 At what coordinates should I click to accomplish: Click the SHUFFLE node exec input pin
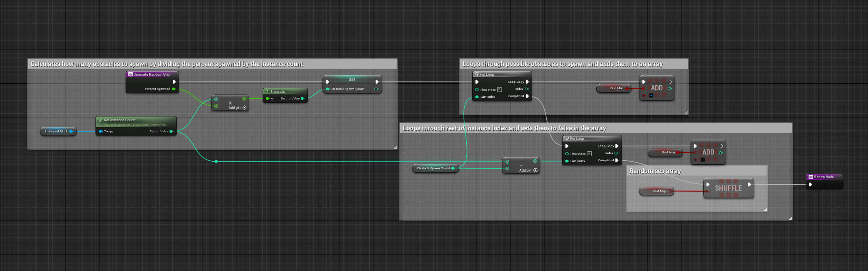(708, 185)
